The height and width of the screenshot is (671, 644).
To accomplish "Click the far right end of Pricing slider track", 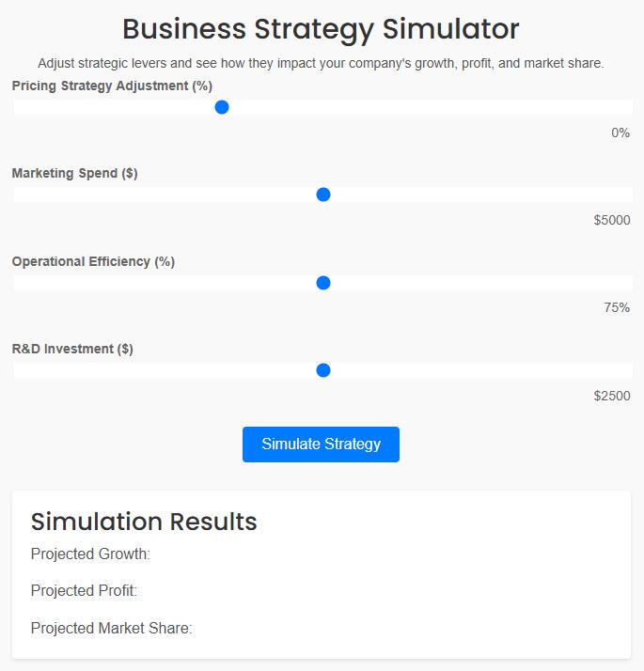I will tap(628, 107).
